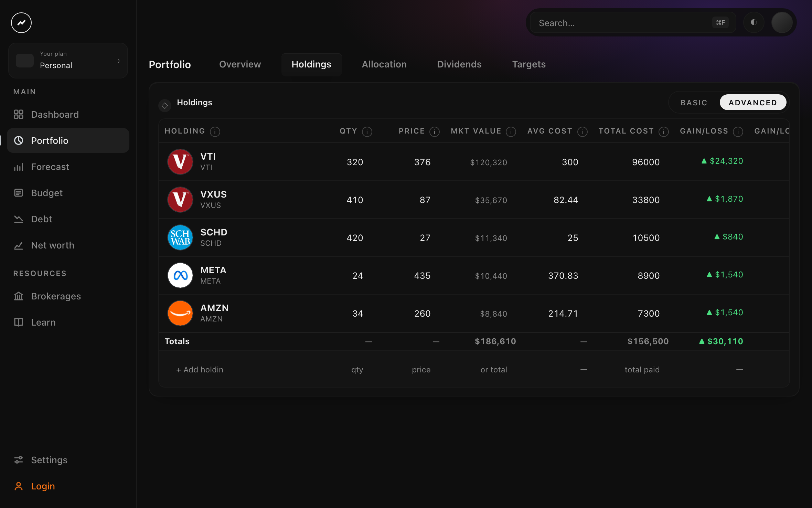
Task: Select Portfolio in the sidebar
Action: 68,140
